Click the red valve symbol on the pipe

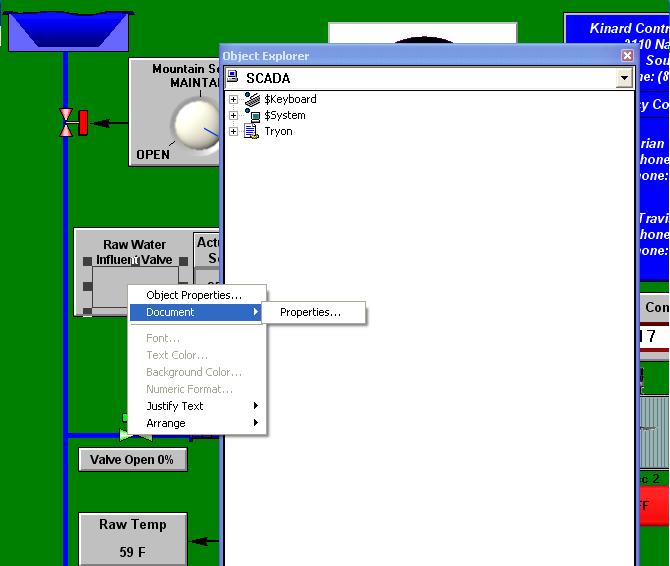(x=73, y=123)
